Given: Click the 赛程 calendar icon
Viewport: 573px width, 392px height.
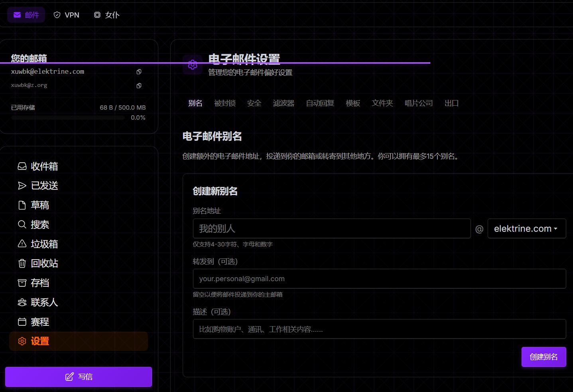Looking at the screenshot, I should [22, 322].
